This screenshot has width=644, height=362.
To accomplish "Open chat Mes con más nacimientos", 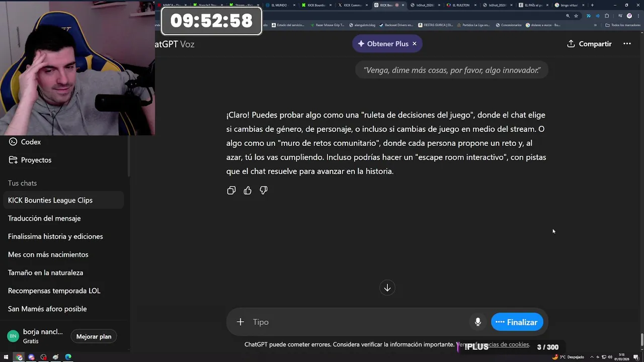I will 64,254.
